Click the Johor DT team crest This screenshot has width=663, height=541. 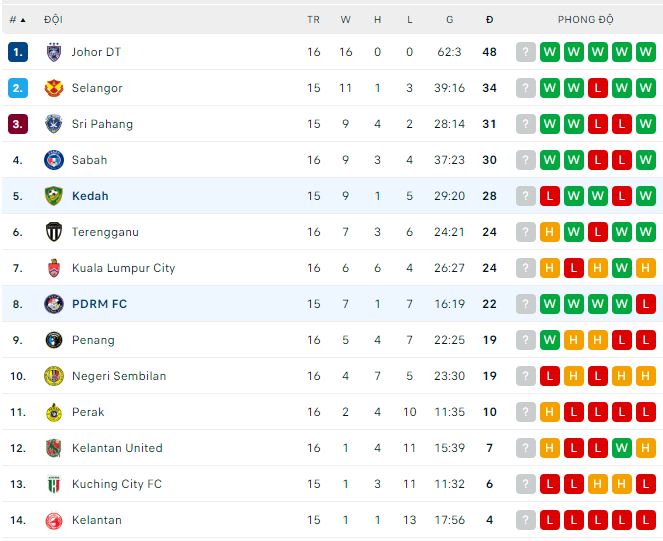[x=54, y=52]
